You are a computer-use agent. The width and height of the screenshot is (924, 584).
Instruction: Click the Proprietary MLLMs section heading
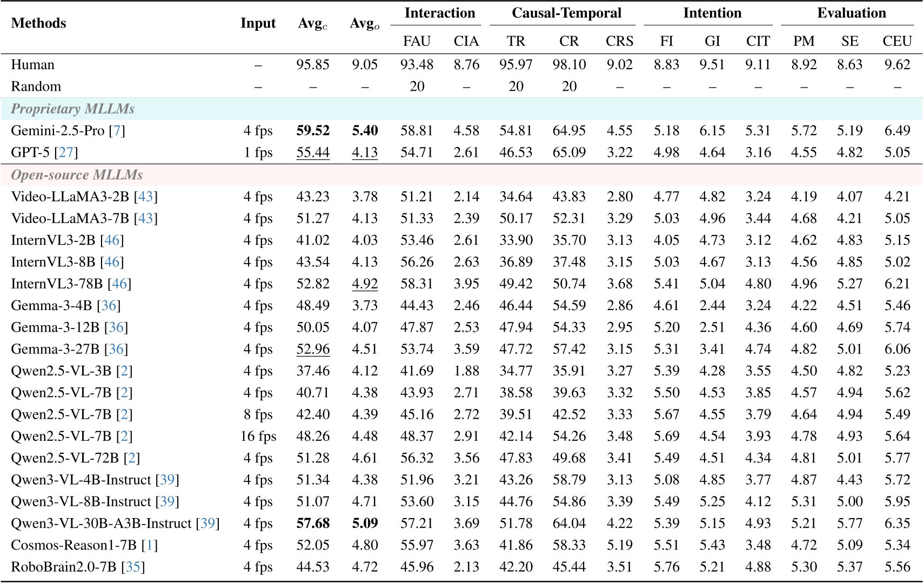click(72, 109)
